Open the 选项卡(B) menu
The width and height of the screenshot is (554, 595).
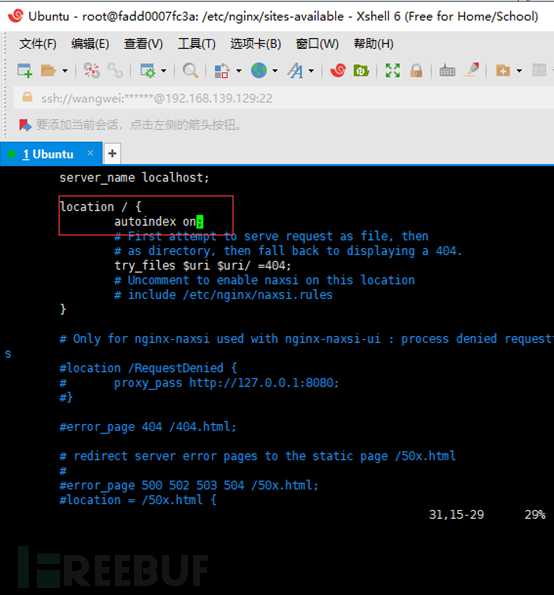click(256, 44)
